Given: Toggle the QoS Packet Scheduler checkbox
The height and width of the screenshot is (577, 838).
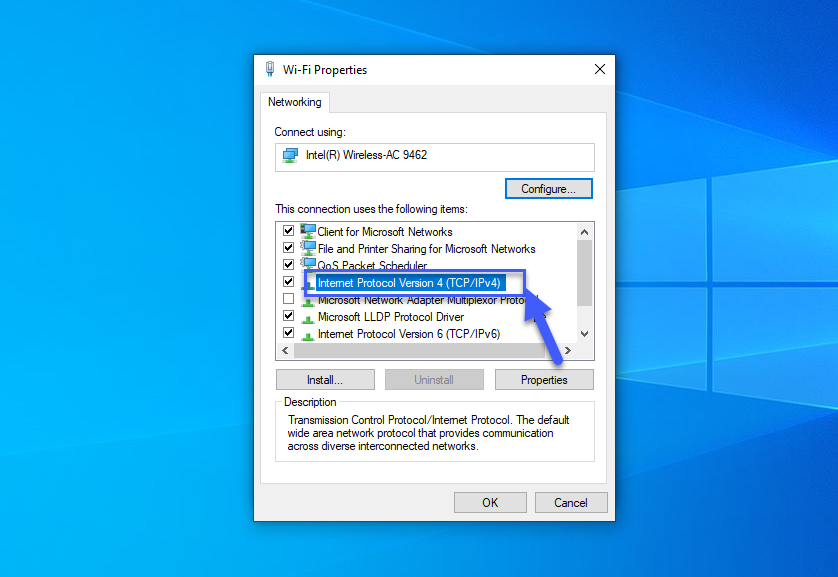Looking at the screenshot, I should tap(288, 264).
